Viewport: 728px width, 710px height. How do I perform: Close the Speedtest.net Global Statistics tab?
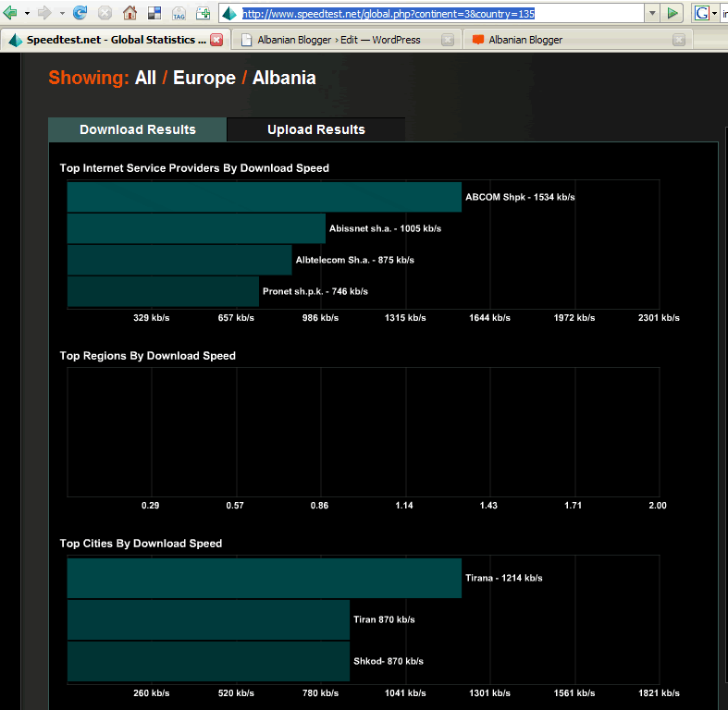(x=216, y=40)
